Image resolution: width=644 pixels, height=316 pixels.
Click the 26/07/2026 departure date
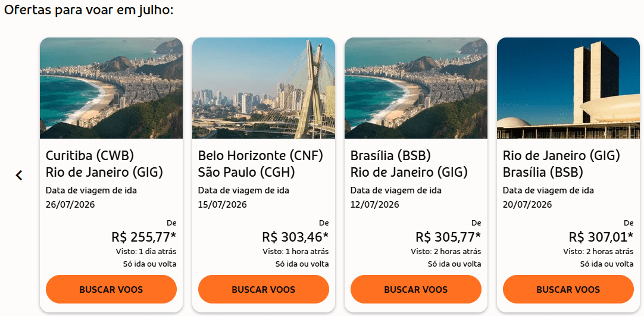tap(70, 205)
